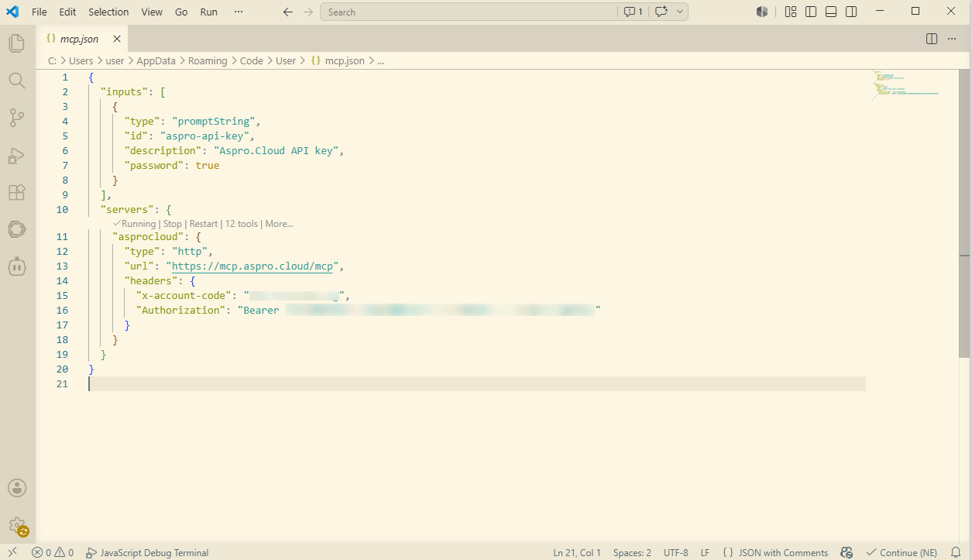Viewport: 972px width, 560px height.
Task: Click the "promptString" value on line 4
Action: pos(214,121)
